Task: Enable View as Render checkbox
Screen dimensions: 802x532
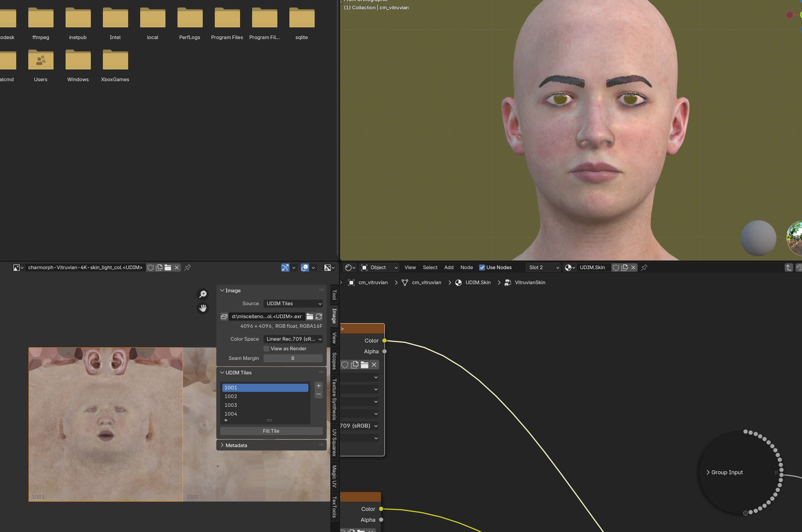Action: coord(266,349)
